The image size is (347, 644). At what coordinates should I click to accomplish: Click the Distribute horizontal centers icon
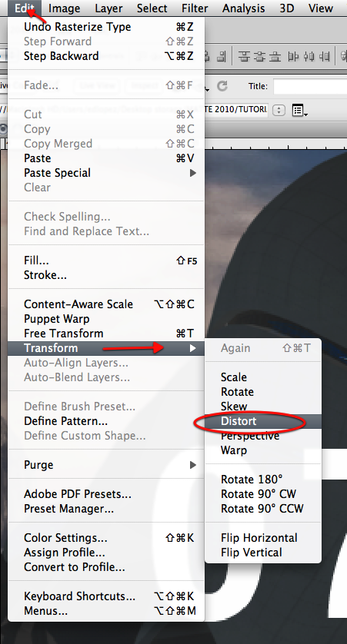click(309, 56)
